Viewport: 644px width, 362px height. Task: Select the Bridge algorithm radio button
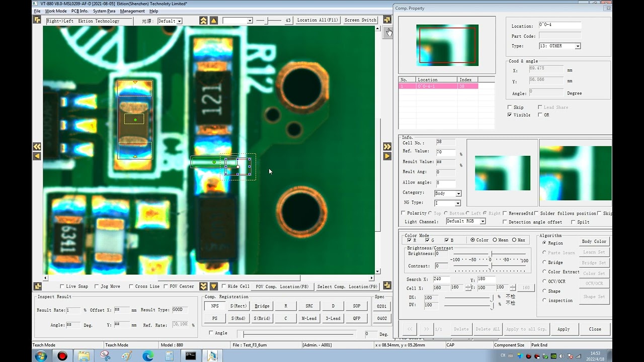tap(544, 262)
